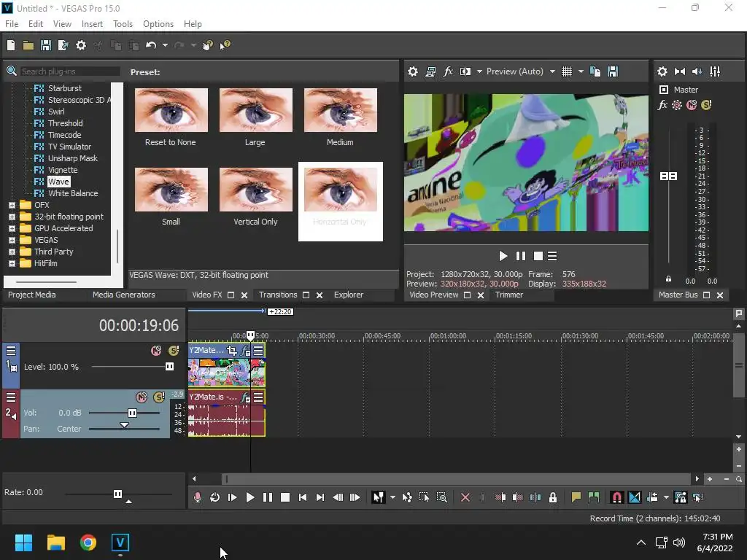Play timeline from transport bar

point(249,497)
